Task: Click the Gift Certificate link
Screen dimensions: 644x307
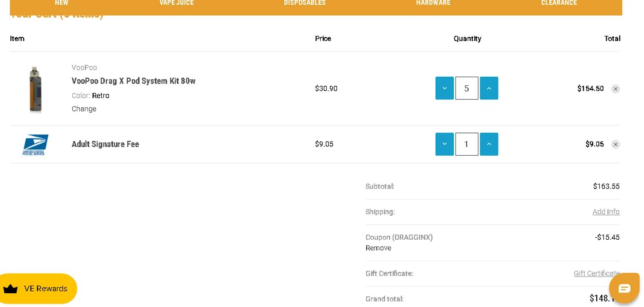Action: pos(596,274)
